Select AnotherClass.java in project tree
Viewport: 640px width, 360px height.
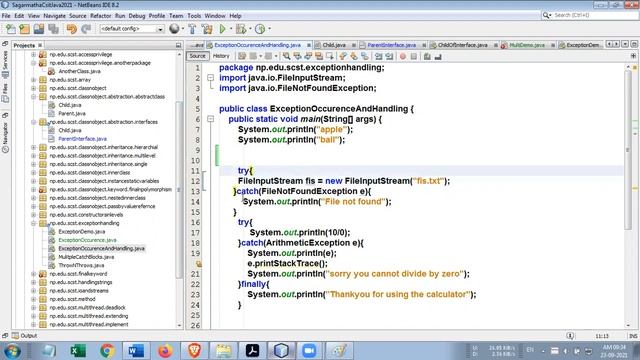[79, 71]
